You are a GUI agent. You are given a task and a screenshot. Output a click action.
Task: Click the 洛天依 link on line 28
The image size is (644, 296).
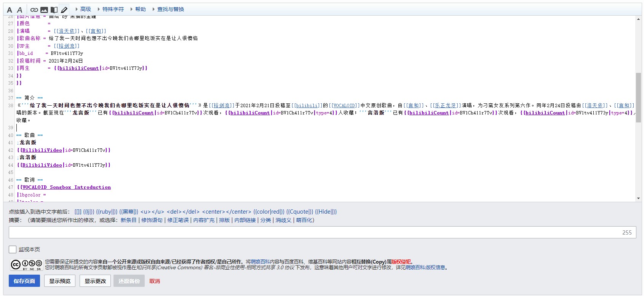[67, 31]
